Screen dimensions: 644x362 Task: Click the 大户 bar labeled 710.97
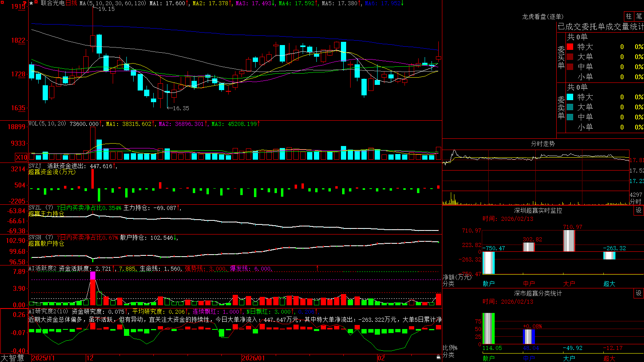coord(569,241)
